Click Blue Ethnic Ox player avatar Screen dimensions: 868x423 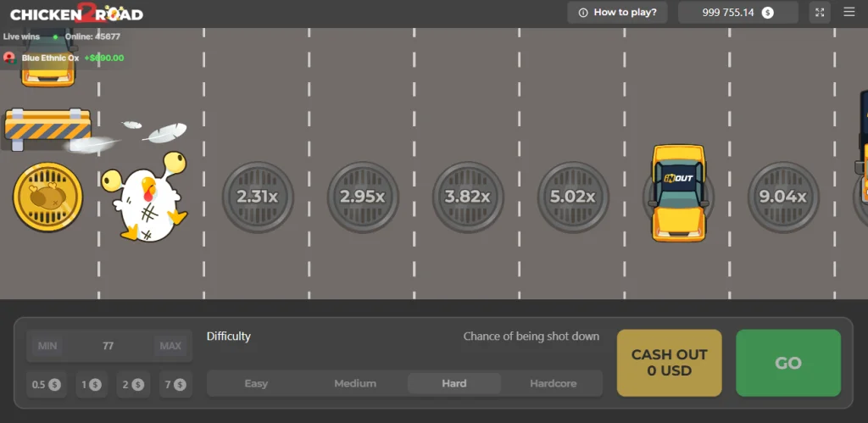pyautogui.click(x=8, y=58)
